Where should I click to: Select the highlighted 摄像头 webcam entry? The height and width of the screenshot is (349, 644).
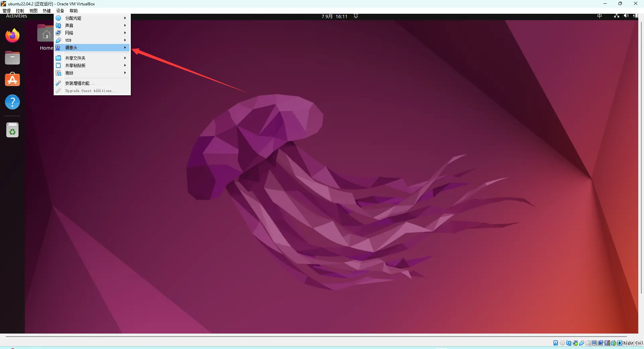(92, 48)
